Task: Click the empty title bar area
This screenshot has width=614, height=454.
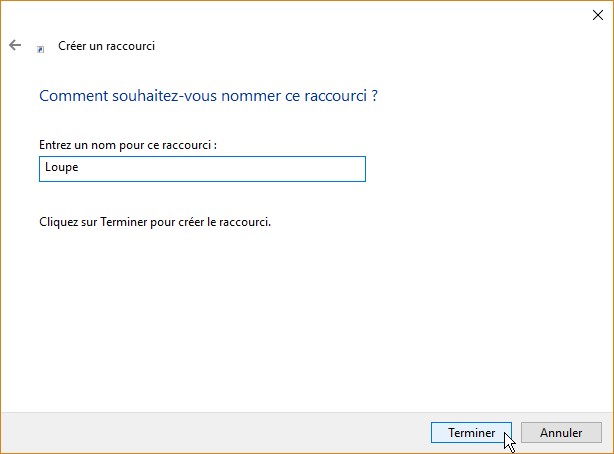Action: pyautogui.click(x=300, y=15)
